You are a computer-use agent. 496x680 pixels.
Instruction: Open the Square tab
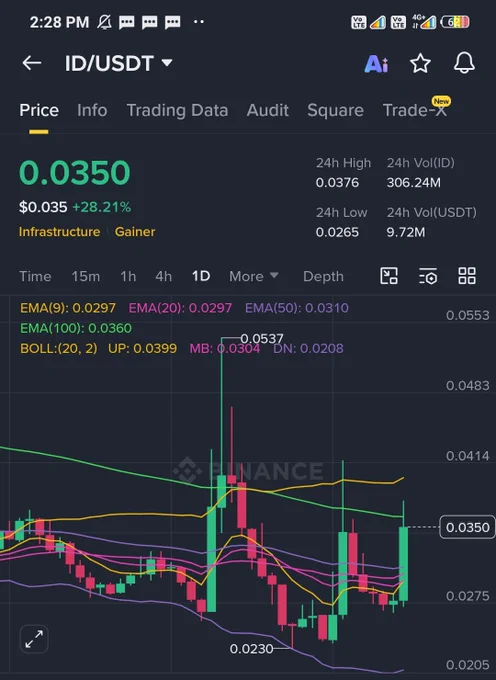(x=335, y=110)
